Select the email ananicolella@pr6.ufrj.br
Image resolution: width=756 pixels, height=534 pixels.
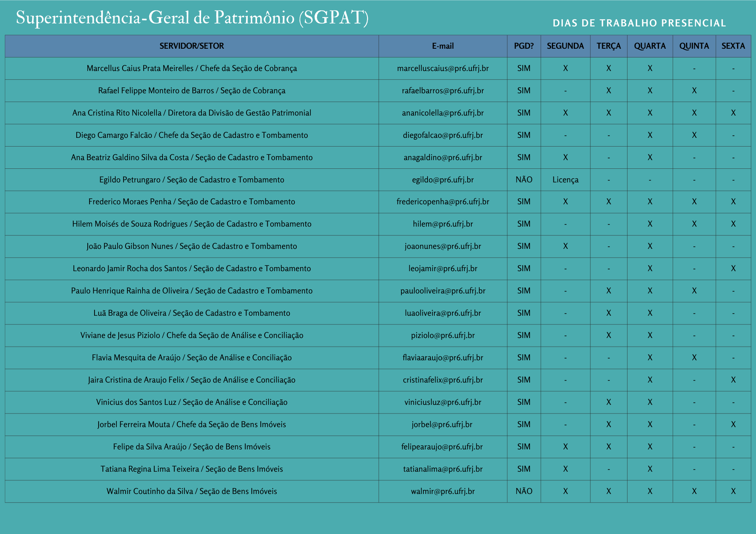tap(443, 113)
